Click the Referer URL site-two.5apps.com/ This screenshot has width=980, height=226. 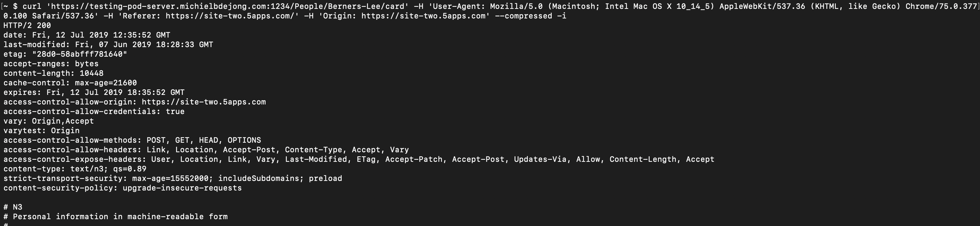coord(230,16)
